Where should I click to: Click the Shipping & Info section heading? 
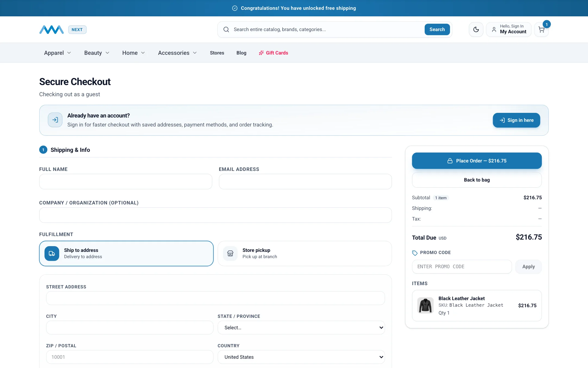point(70,150)
